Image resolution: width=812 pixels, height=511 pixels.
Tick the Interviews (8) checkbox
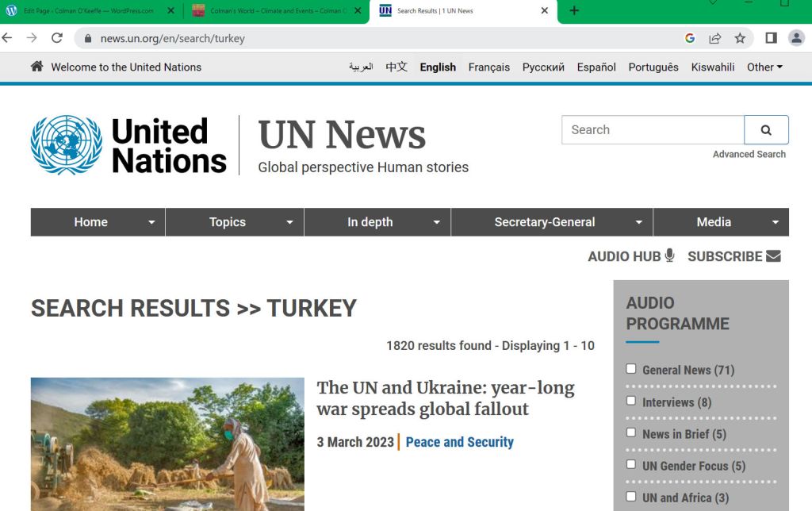click(x=631, y=401)
